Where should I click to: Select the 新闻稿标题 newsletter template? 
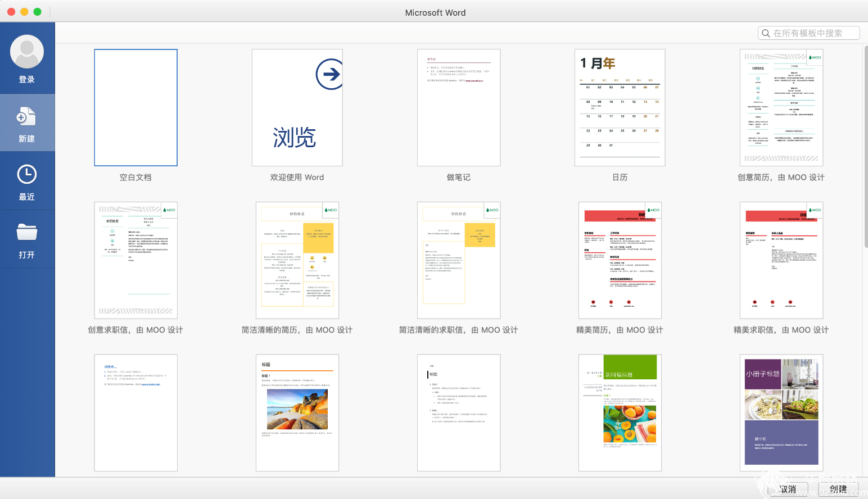click(x=620, y=413)
